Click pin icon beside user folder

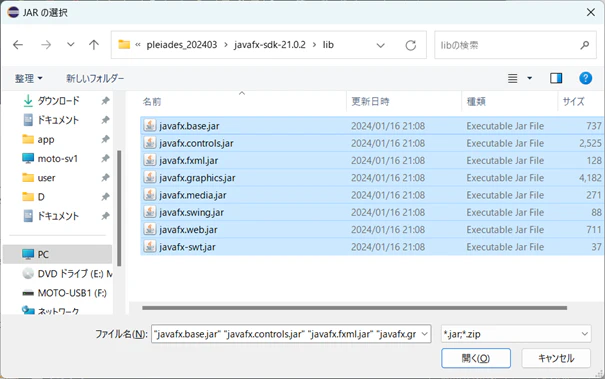pyautogui.click(x=105, y=178)
